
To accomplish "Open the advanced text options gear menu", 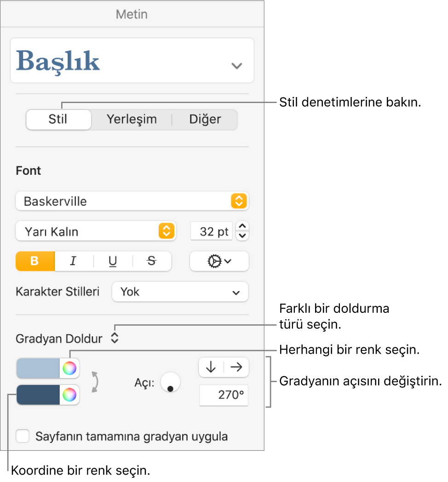I will [219, 261].
